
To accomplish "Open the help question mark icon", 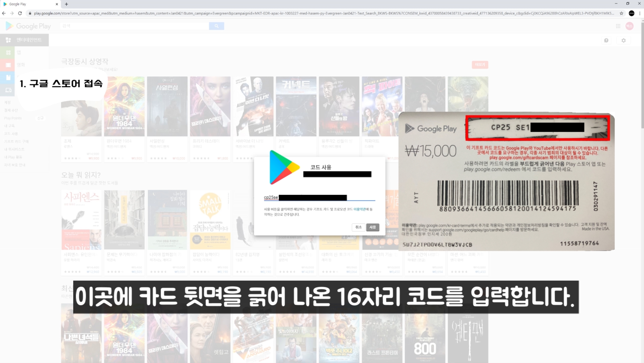I will point(606,40).
